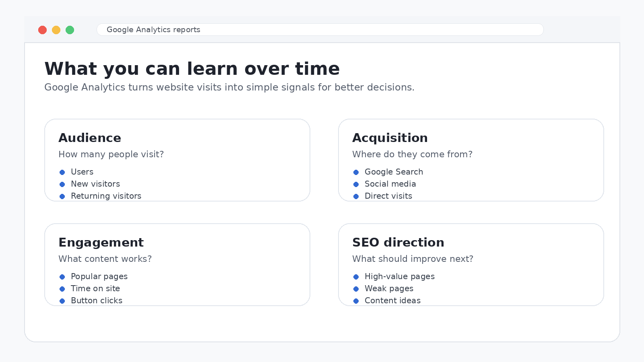The image size is (644, 362).
Task: Click 'What content works?' text
Action: click(105, 259)
